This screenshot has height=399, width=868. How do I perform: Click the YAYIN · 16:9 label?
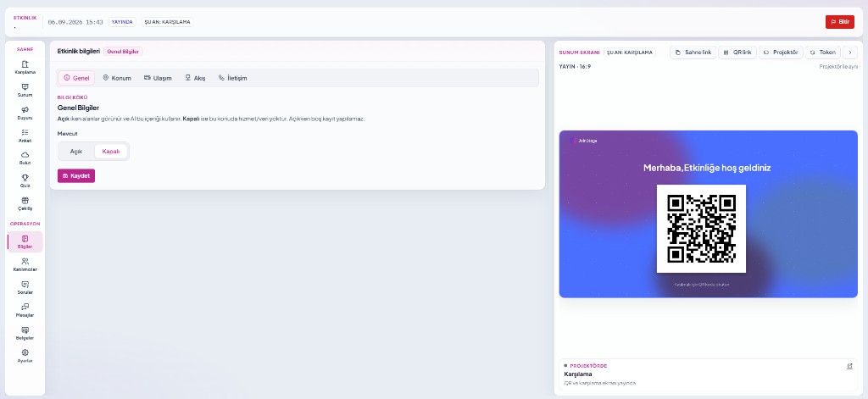(575, 66)
